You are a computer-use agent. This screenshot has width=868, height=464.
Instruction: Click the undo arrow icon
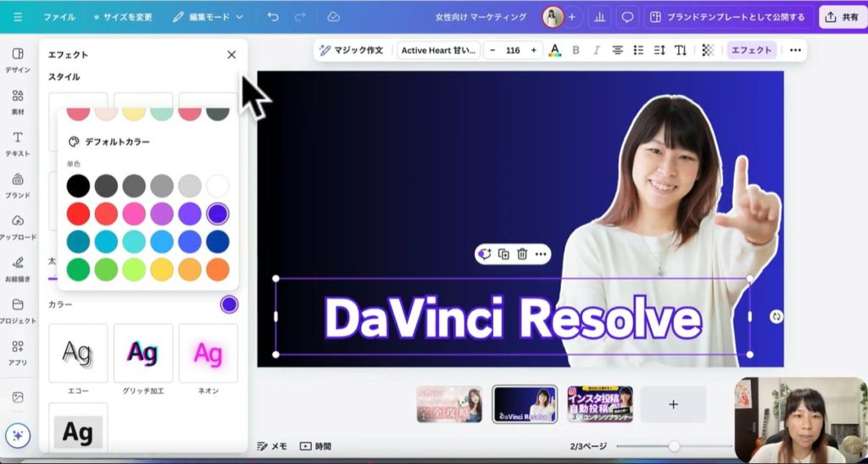pyautogui.click(x=272, y=17)
